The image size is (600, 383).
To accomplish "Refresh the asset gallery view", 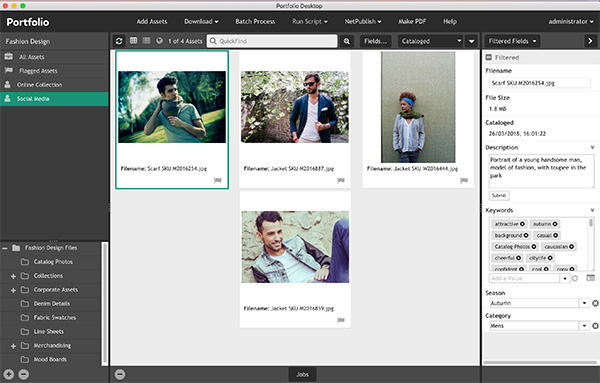I will 119,41.
